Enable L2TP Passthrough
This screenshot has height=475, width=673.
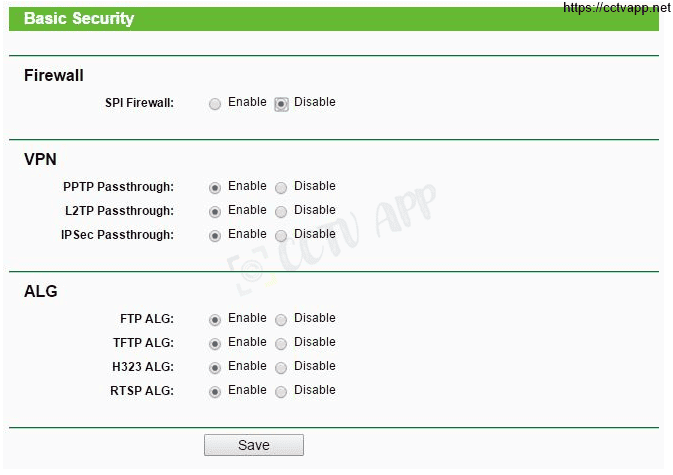pos(215,211)
